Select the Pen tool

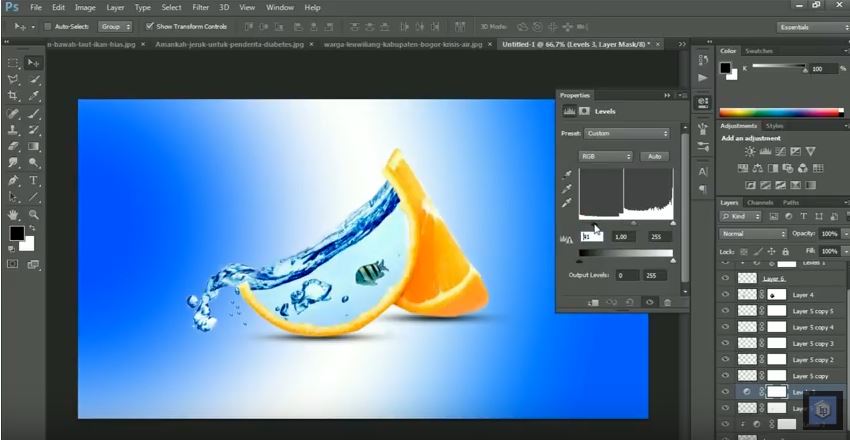tap(13, 180)
